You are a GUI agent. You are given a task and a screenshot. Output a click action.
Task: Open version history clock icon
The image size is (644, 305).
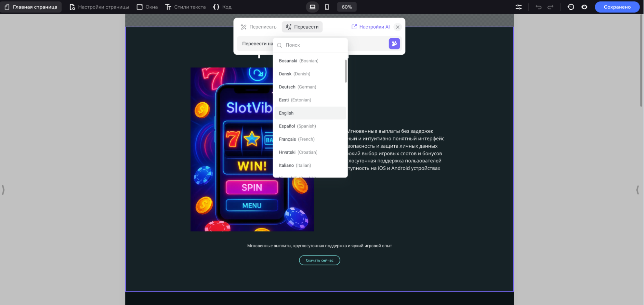[x=571, y=7]
